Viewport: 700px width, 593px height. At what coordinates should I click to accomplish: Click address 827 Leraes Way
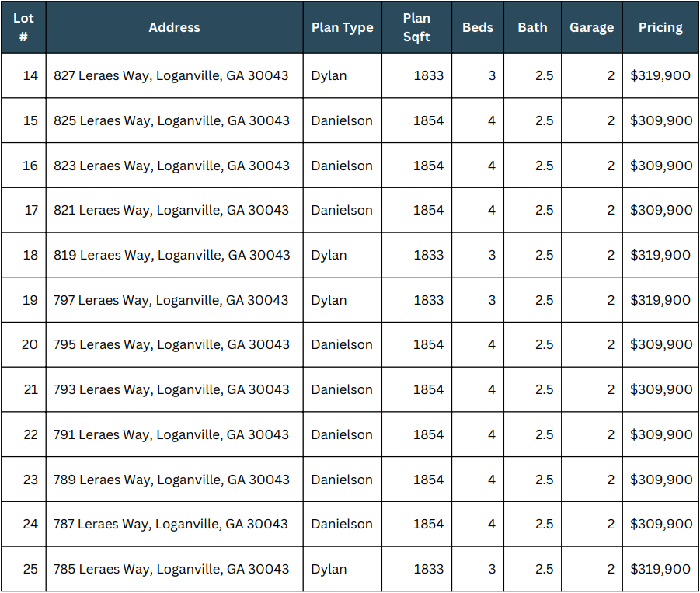[x=171, y=75]
